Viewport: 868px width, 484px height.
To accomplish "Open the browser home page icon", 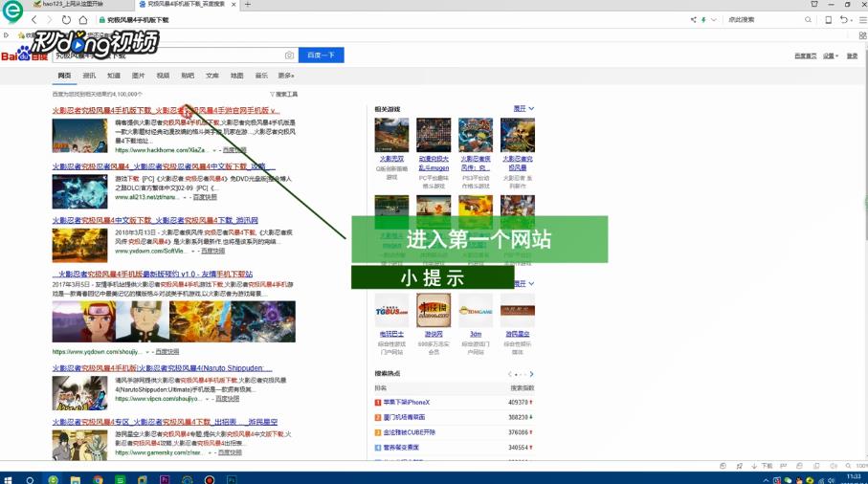I will pyautogui.click(x=83, y=20).
